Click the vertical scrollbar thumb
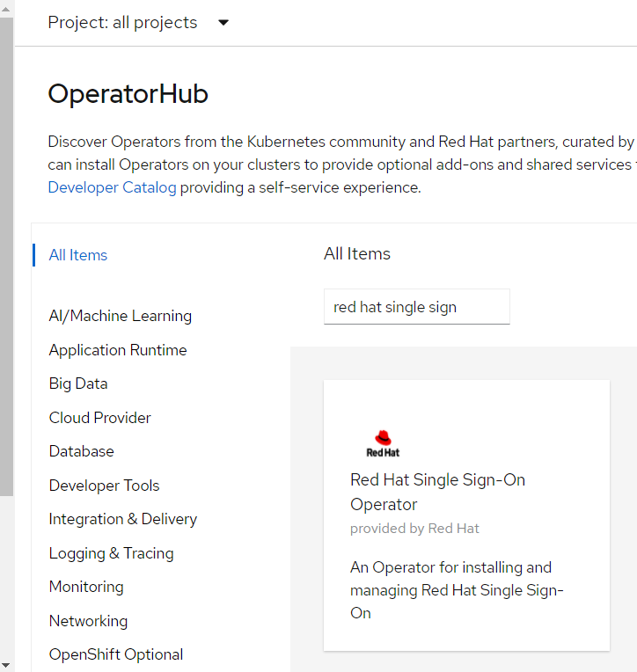637x672 pixels. click(x=6, y=256)
